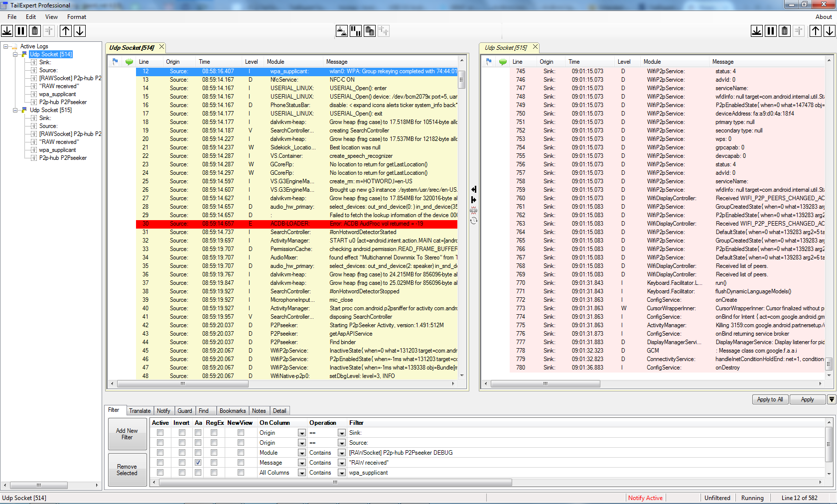Click the Add New Filter button
Viewport: 837px width, 504px height.
pyautogui.click(x=127, y=434)
